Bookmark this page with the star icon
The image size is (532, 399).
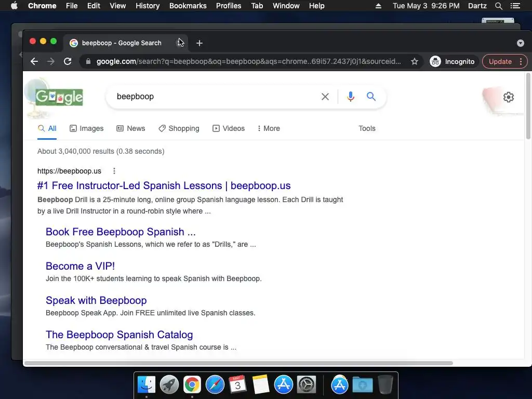point(414,61)
